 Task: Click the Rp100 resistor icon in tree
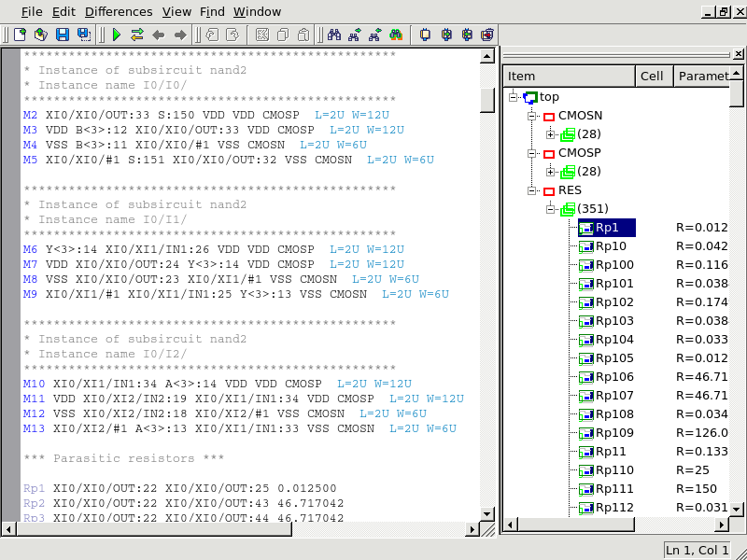(x=586, y=265)
